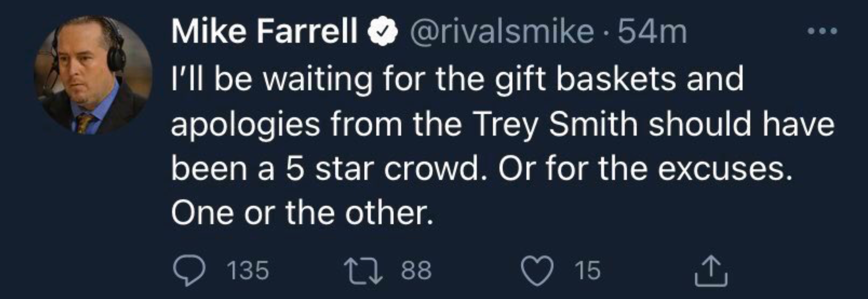The height and width of the screenshot is (299, 868).
Task: Open the three-dot more options menu
Action: click(x=822, y=31)
